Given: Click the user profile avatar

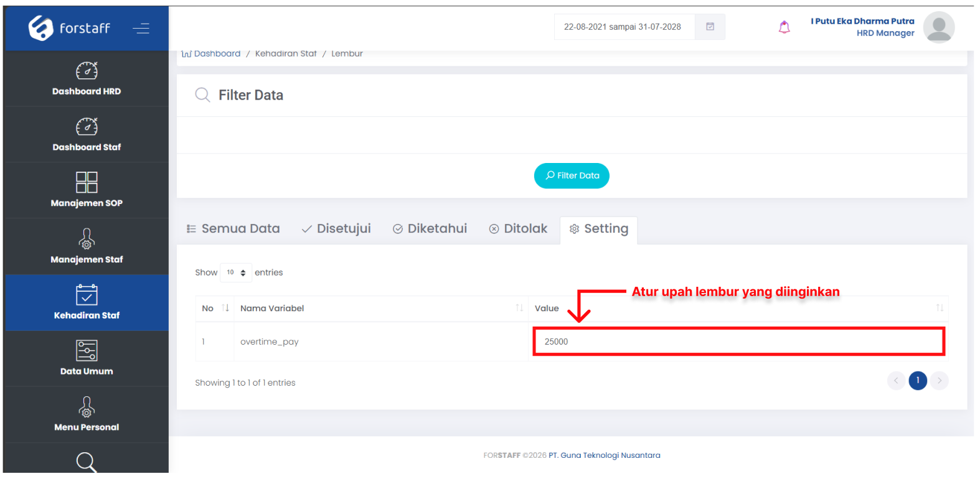Looking at the screenshot, I should (939, 27).
